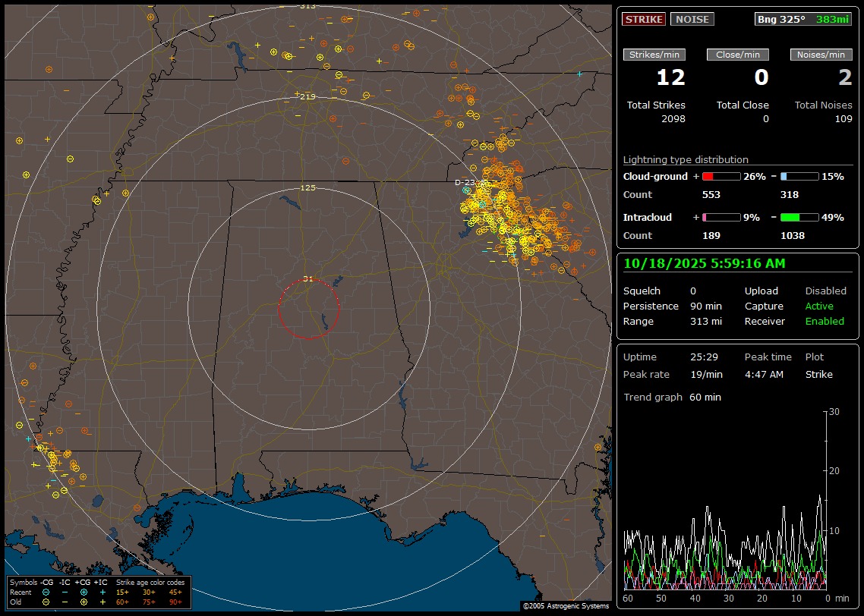864x616 pixels.
Task: Select the Close/min label box
Action: [x=738, y=55]
